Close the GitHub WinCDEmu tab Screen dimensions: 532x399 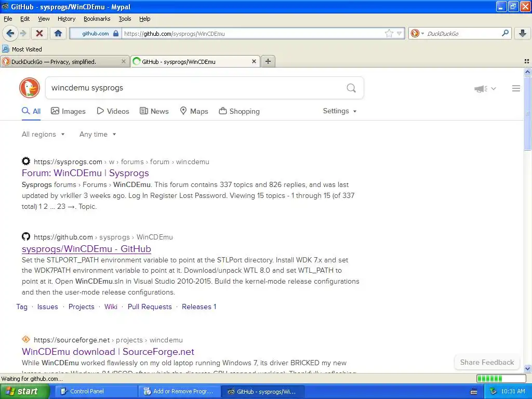254,61
